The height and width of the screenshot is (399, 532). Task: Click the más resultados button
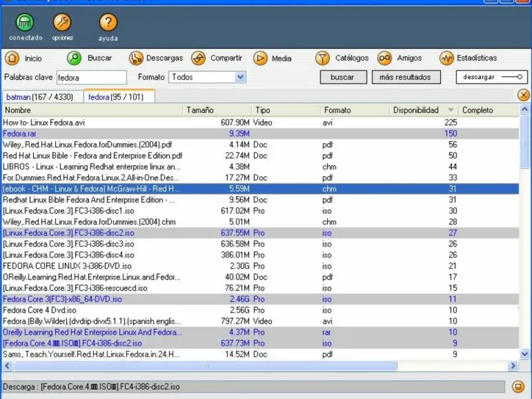pos(405,77)
